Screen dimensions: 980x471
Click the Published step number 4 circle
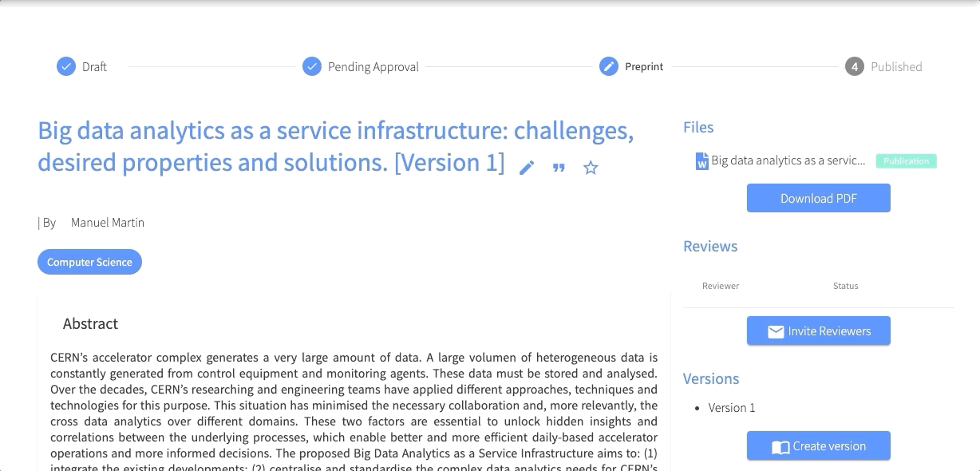pos(855,66)
